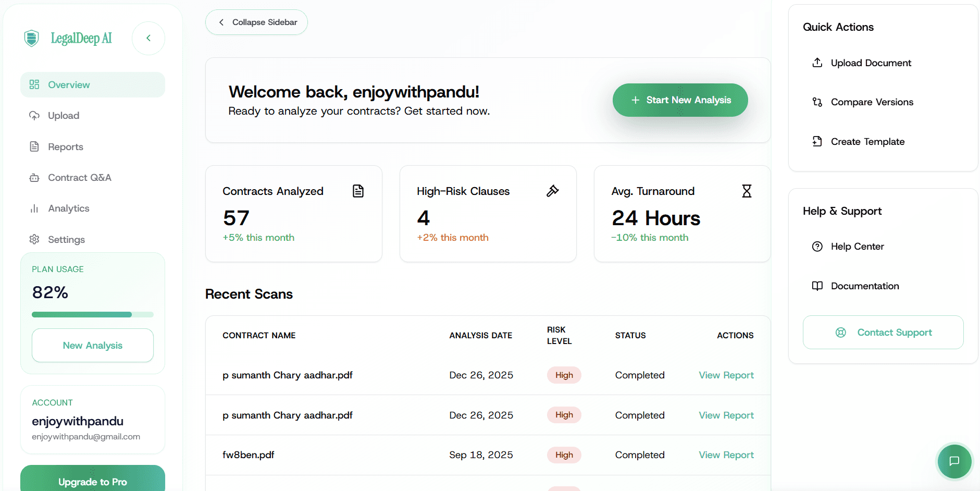Click the 82% plan usage progress bar

pyautogui.click(x=92, y=314)
